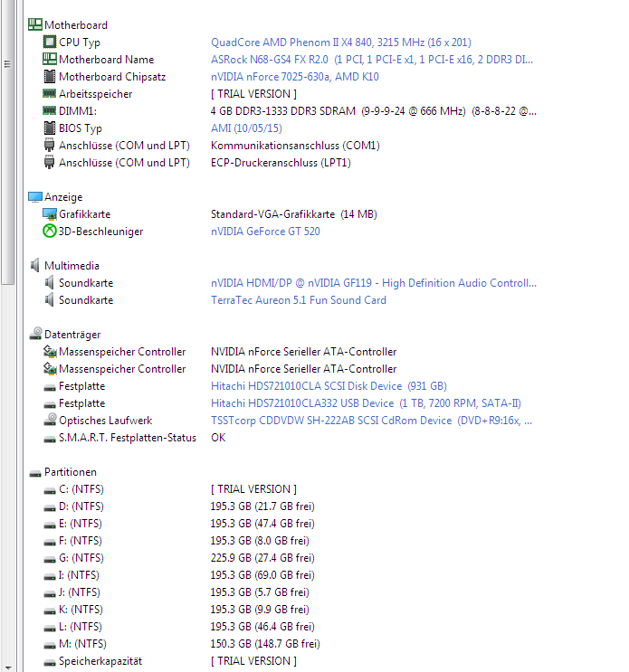Viewport: 629px width, 672px height.
Task: Click the Anzeige monitor icon
Action: point(35,196)
